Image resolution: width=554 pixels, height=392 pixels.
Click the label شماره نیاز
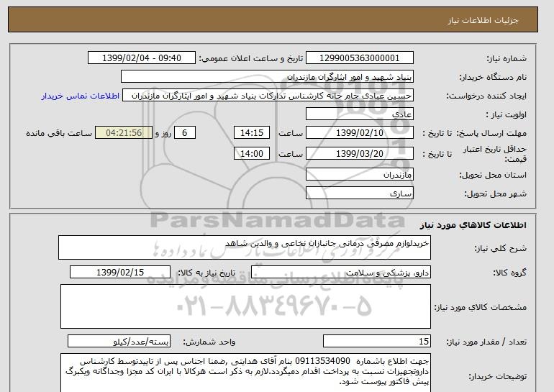click(x=507, y=59)
